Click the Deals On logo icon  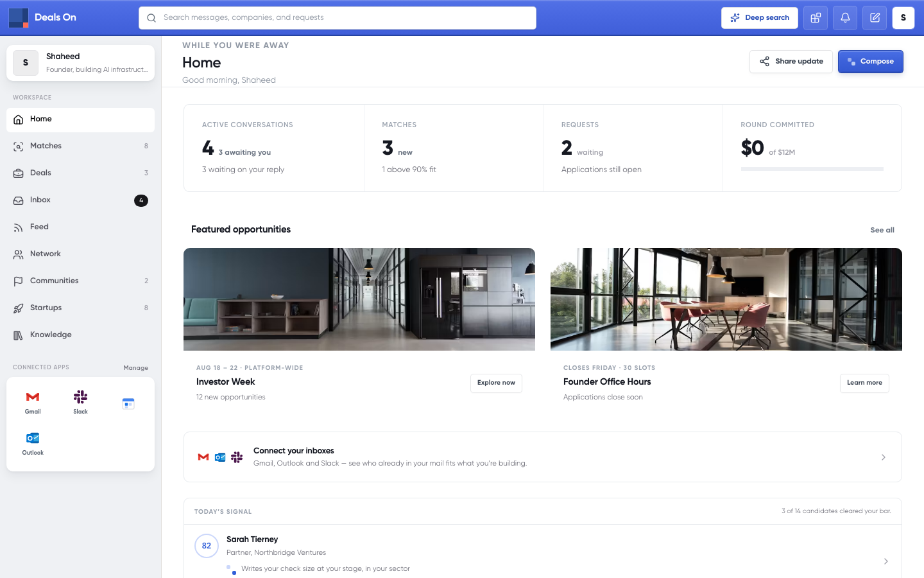19,18
